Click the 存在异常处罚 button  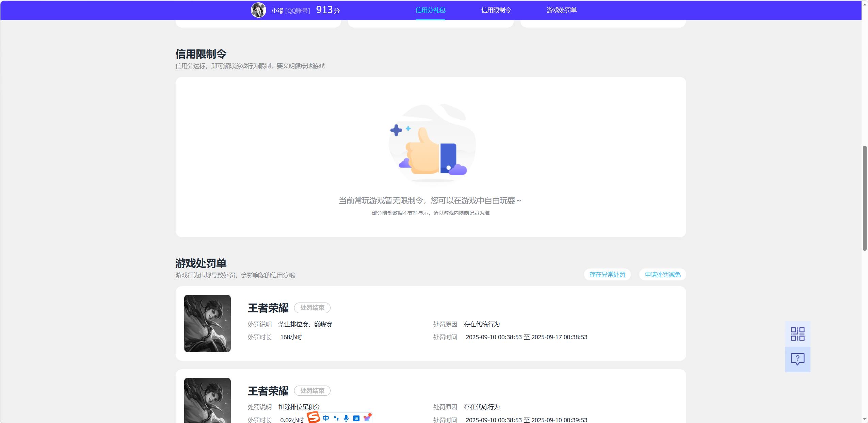click(607, 275)
